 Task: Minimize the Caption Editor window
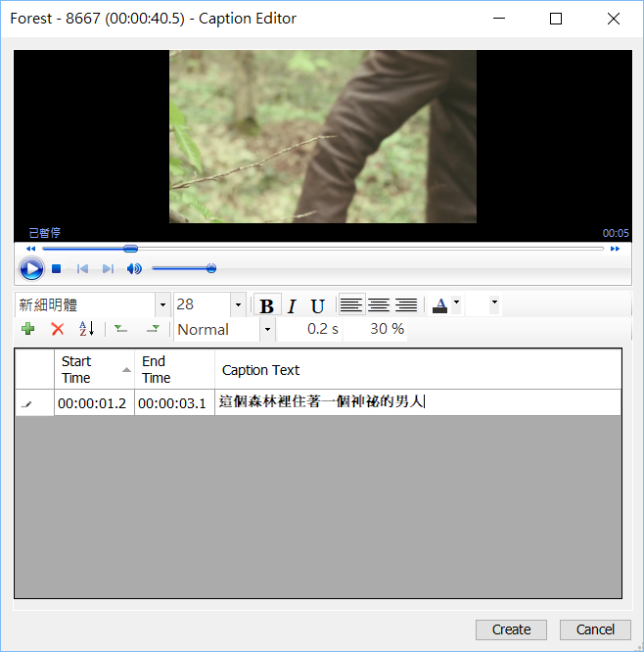(x=499, y=19)
